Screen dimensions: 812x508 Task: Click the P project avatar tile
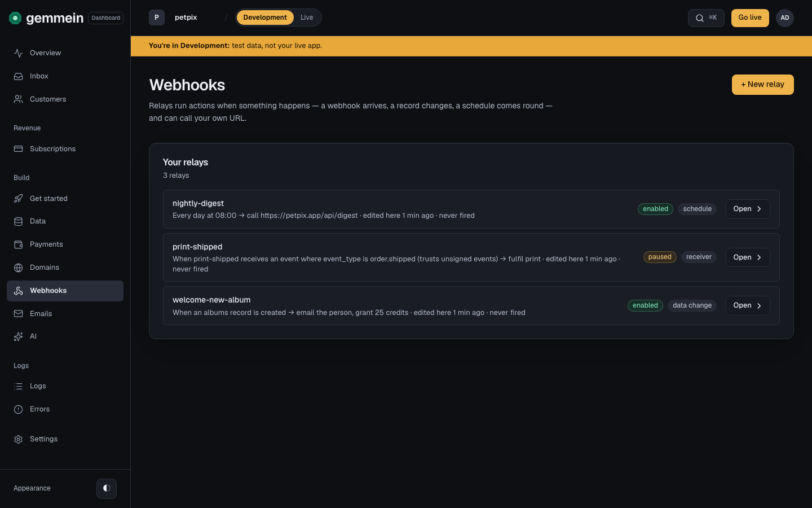tap(157, 17)
